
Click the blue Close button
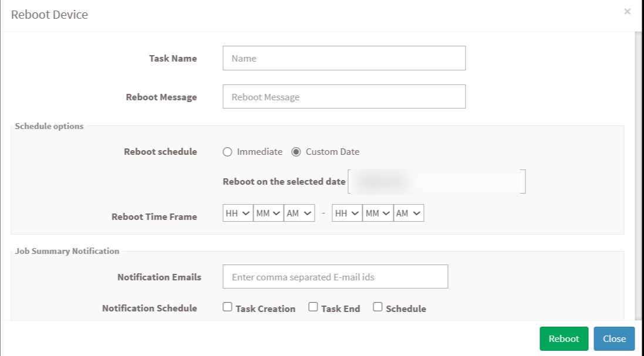pyautogui.click(x=614, y=338)
